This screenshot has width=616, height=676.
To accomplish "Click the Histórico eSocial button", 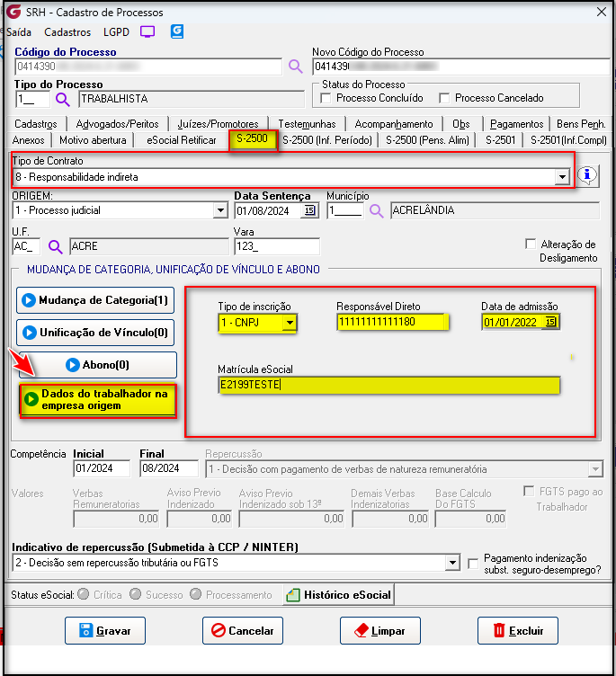I will pyautogui.click(x=339, y=595).
